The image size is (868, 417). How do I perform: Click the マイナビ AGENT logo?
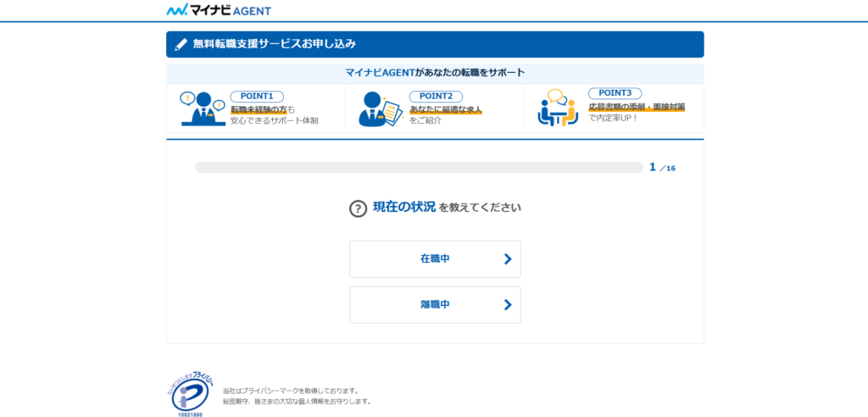[219, 10]
